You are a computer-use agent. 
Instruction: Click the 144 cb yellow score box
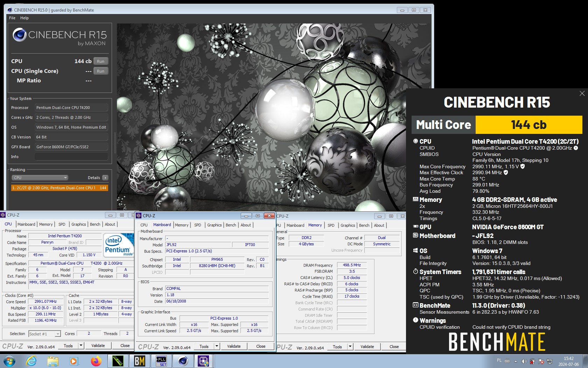[x=528, y=125]
